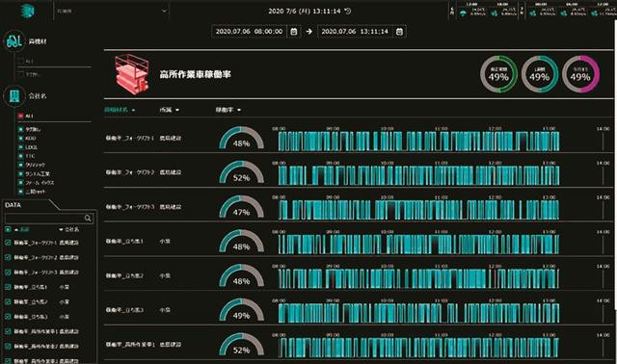Click the magenta 49% ring gauge
Image resolution: width=617 pixels, height=364 pixels.
[580, 74]
